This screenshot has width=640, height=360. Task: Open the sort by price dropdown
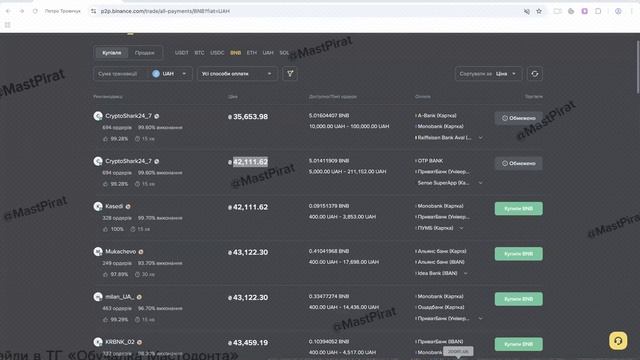[488, 74]
